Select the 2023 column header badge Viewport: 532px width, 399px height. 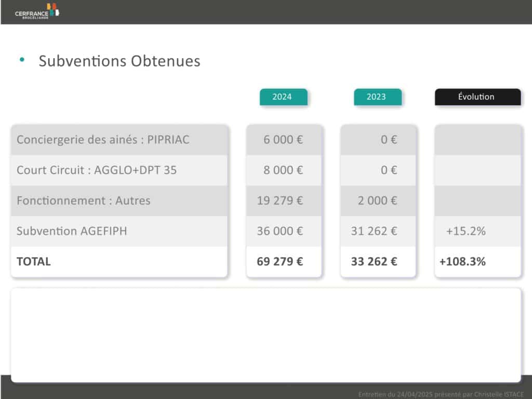coord(378,97)
